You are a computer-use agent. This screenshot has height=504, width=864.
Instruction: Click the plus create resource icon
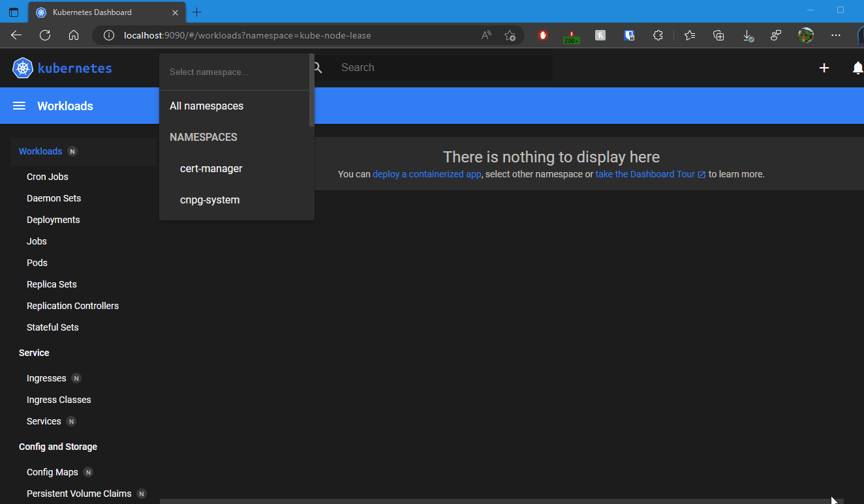pos(824,68)
